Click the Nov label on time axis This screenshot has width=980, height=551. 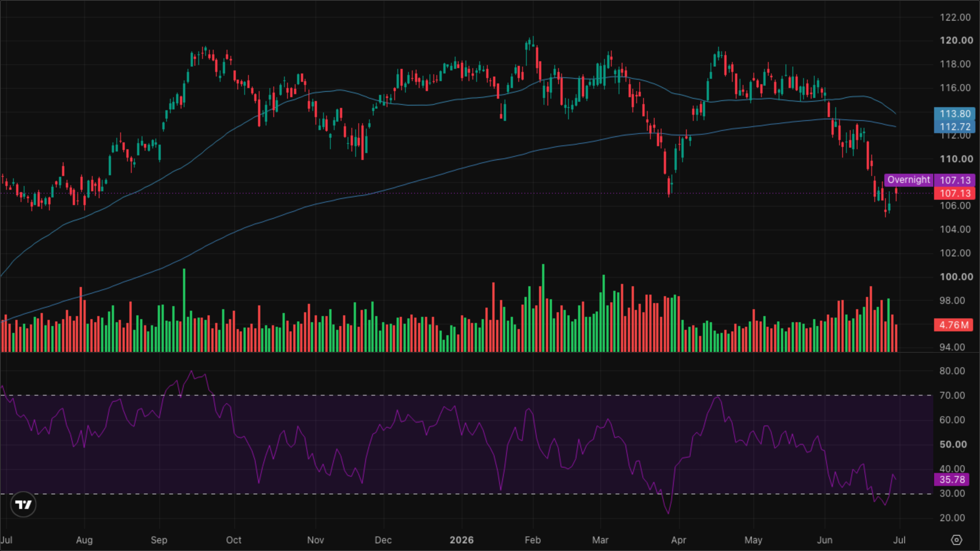315,540
